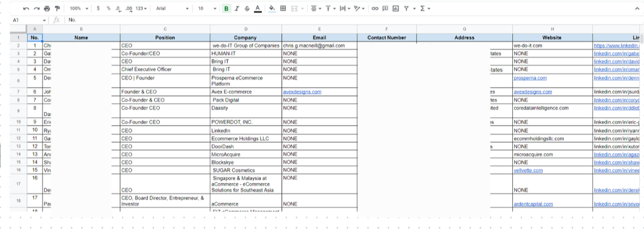This screenshot has height=234, width=644.
Task: Open the Vertical align dropdown
Action: pyautogui.click(x=330, y=8)
